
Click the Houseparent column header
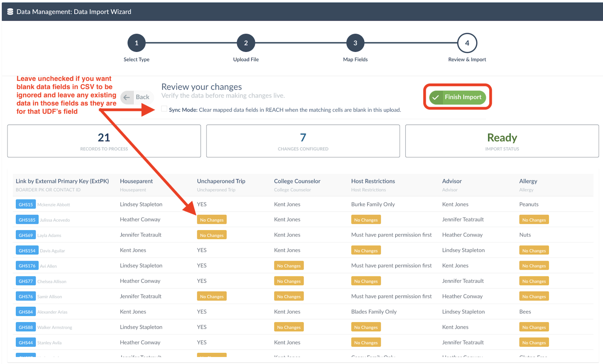click(x=136, y=181)
